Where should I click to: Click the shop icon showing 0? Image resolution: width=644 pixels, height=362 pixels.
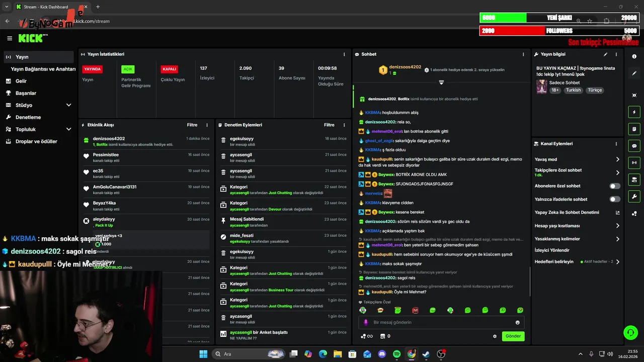pos(385,336)
